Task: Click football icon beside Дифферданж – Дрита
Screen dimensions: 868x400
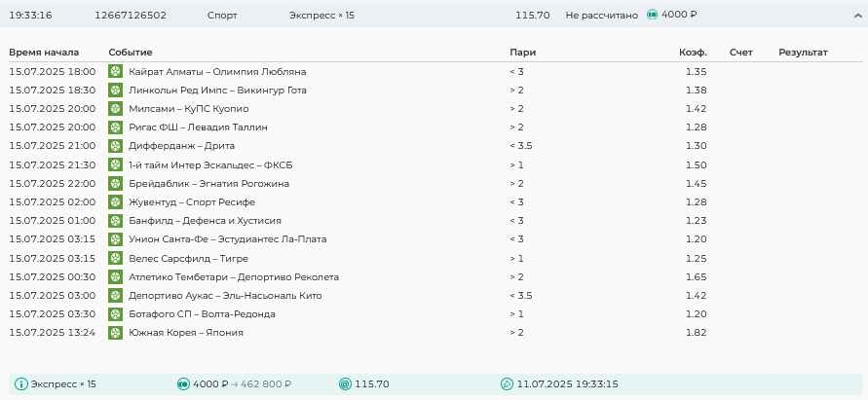Action: tap(116, 146)
